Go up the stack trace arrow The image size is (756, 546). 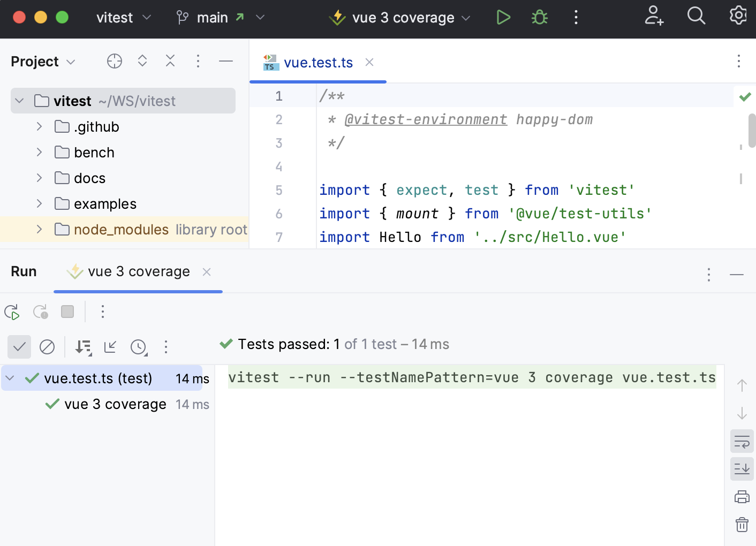[742, 385]
